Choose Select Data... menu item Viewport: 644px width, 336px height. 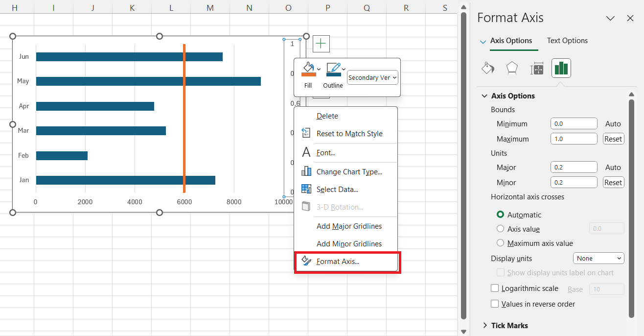click(345, 189)
